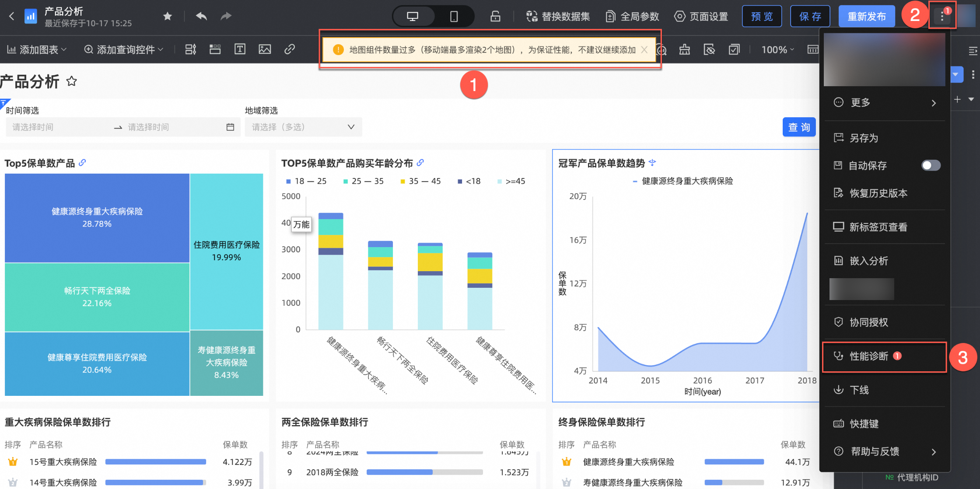Screen dimensions: 980x489
Task: Favorite the 产品分析 dashboard with the outline star
Action: pos(72,81)
